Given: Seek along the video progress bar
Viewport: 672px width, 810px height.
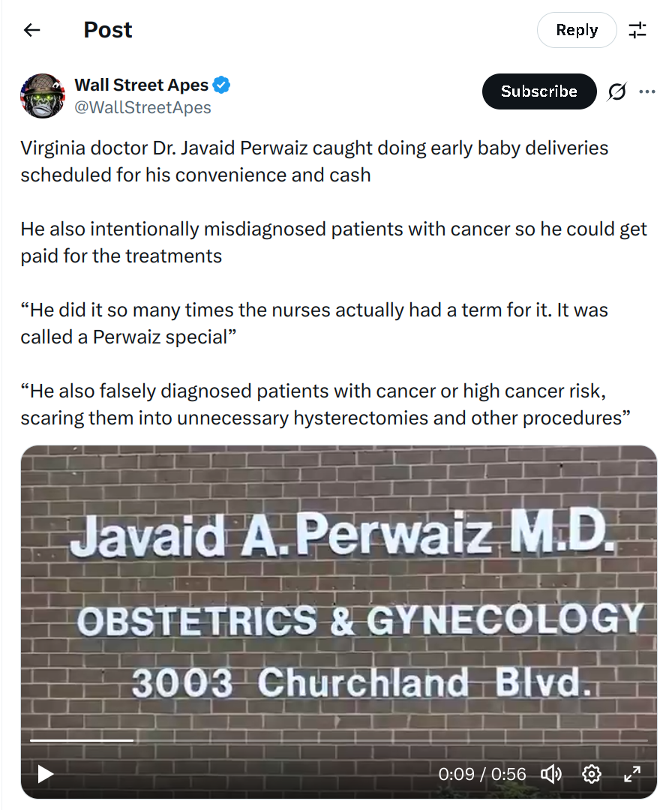Looking at the screenshot, I should click(x=339, y=740).
